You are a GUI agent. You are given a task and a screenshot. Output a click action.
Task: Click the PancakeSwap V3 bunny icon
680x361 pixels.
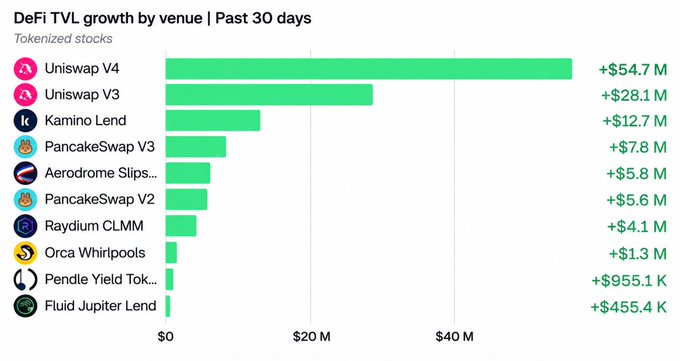point(25,147)
